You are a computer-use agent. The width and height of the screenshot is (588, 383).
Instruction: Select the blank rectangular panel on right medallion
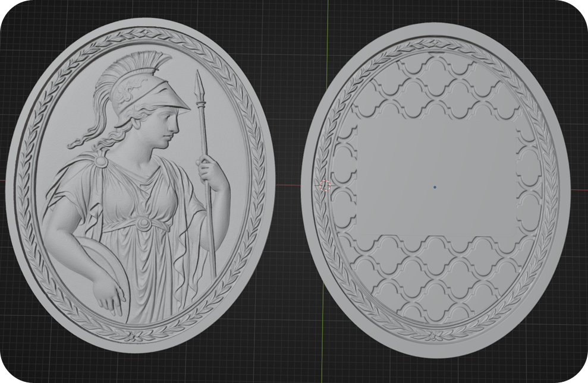tap(437, 178)
